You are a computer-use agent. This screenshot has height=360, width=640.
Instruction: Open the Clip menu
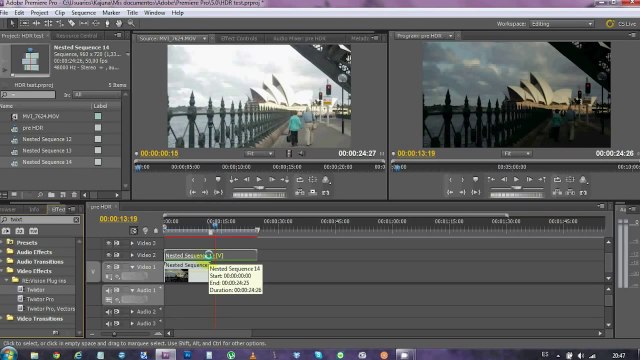tap(60, 13)
